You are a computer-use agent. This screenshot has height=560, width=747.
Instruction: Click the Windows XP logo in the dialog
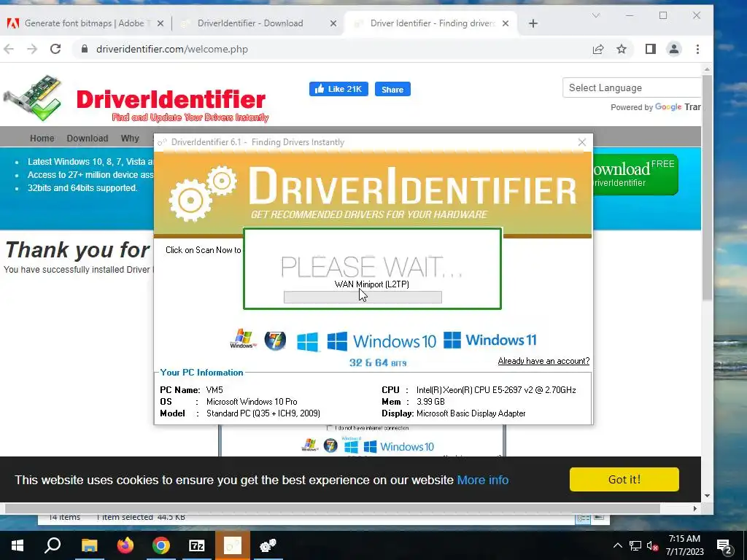coord(243,339)
